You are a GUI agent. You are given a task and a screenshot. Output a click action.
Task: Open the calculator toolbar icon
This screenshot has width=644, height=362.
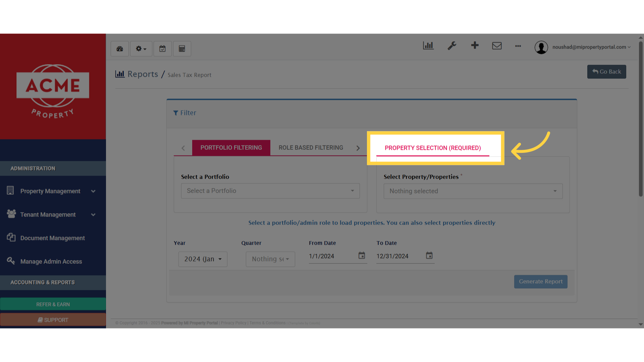tap(182, 49)
